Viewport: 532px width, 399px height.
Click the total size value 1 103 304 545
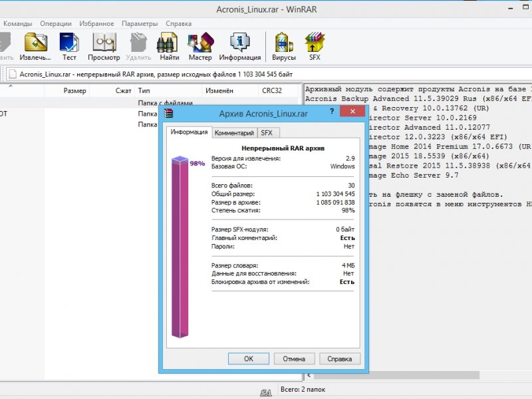335,194
